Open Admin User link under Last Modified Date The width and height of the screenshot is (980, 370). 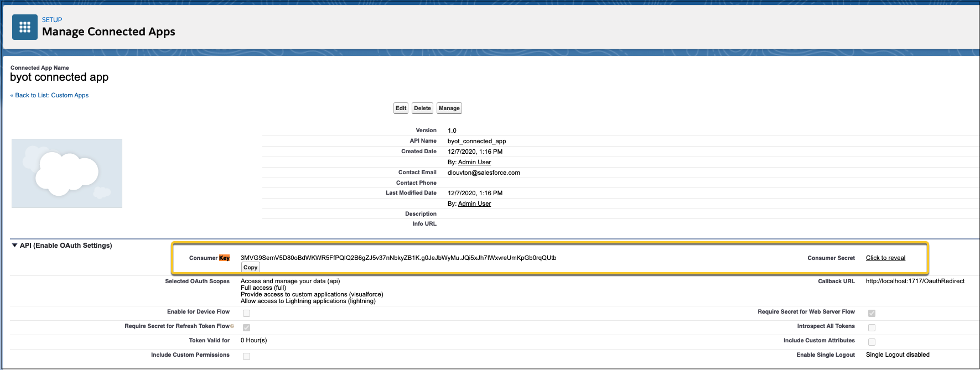pyautogui.click(x=474, y=204)
